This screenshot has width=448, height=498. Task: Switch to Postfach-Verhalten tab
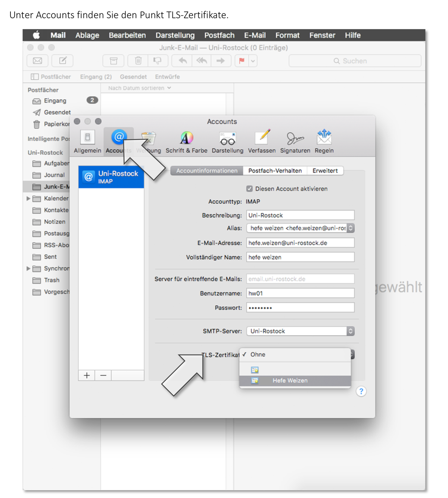pos(275,170)
